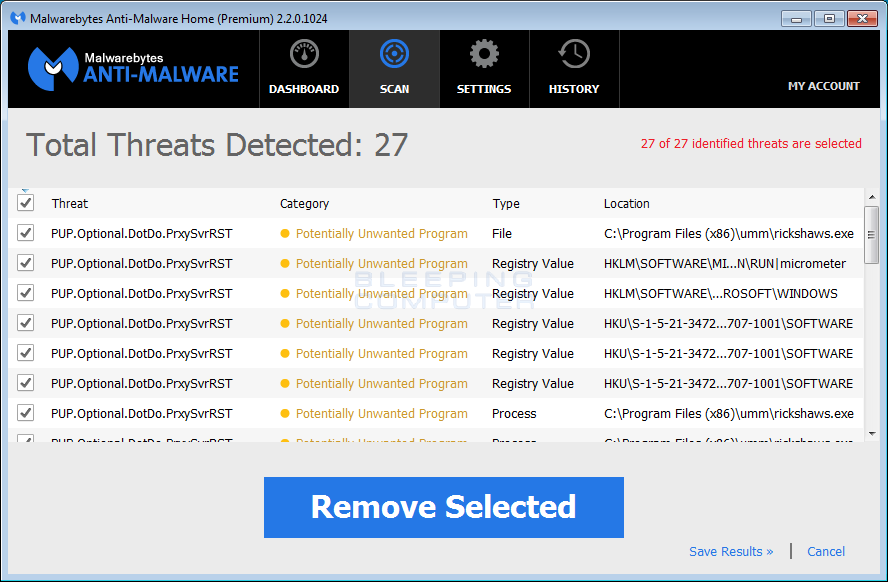Click the threat list scrollbar thumb
Screen dimensions: 888x582
click(872, 235)
